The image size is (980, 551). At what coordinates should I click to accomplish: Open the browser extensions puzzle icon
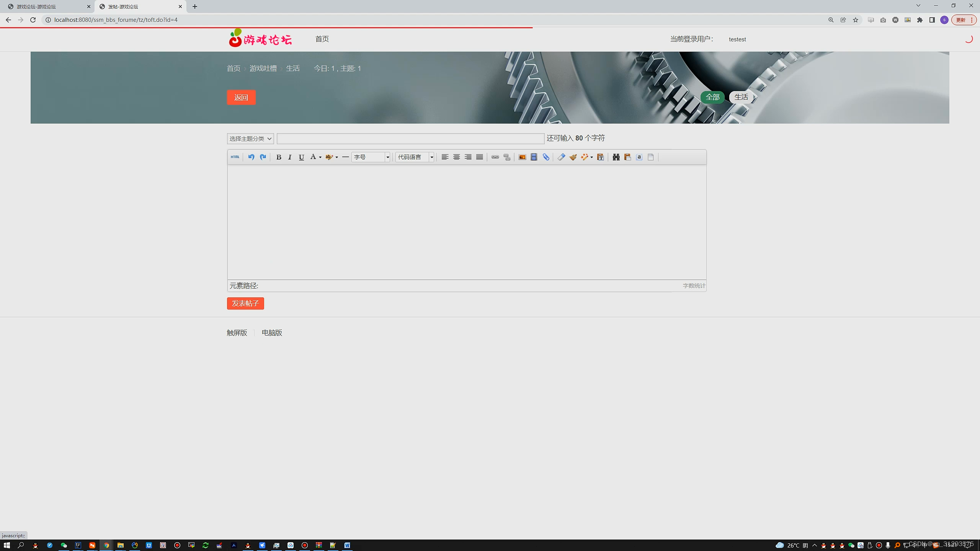pos(920,20)
